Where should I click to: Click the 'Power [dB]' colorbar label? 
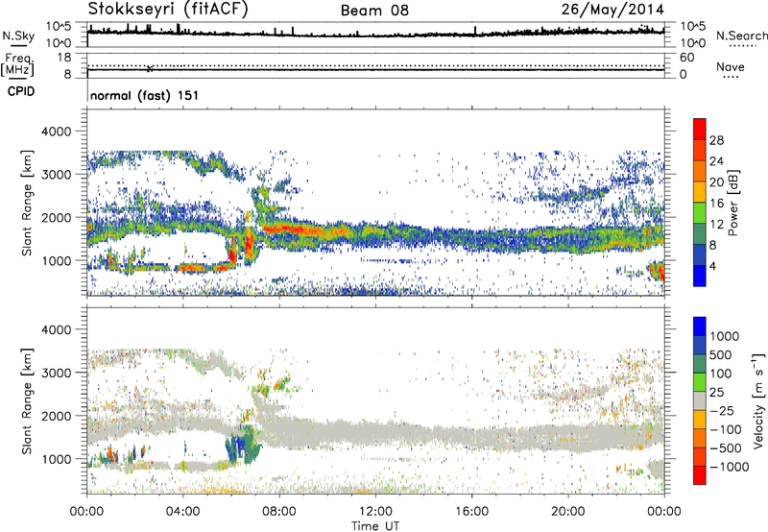pyautogui.click(x=732, y=203)
